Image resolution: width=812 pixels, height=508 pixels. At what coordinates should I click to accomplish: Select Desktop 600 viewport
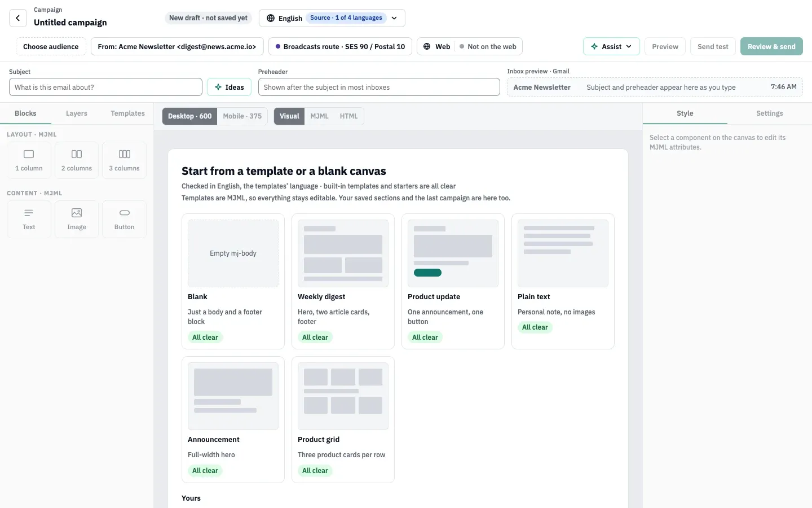pyautogui.click(x=189, y=116)
